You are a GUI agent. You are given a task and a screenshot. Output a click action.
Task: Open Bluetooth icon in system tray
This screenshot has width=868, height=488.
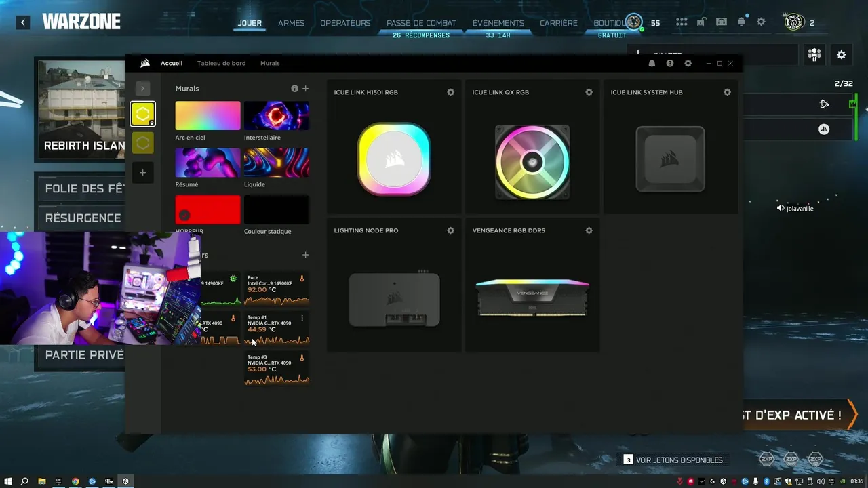click(767, 481)
